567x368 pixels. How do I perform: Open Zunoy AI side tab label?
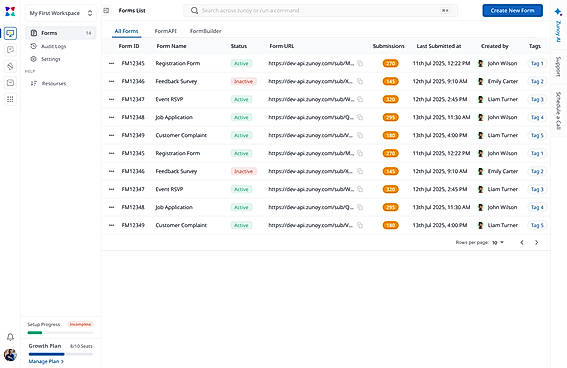point(558,31)
